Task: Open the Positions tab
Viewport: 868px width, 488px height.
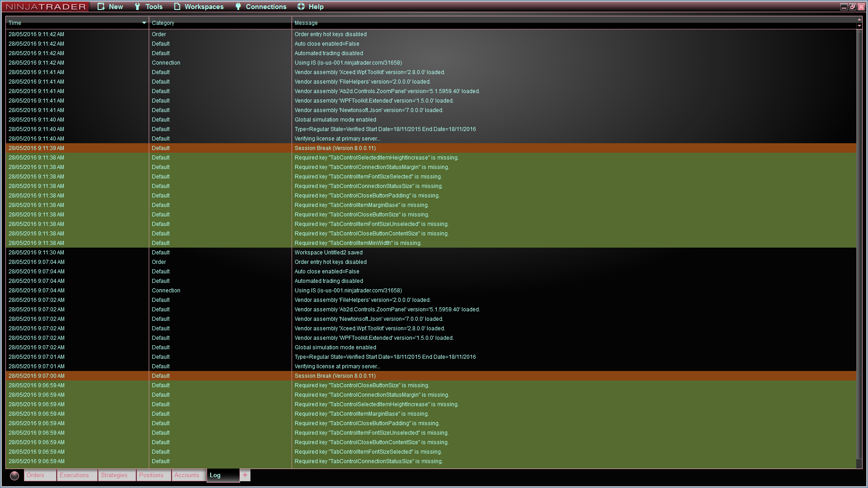Action: [151, 475]
